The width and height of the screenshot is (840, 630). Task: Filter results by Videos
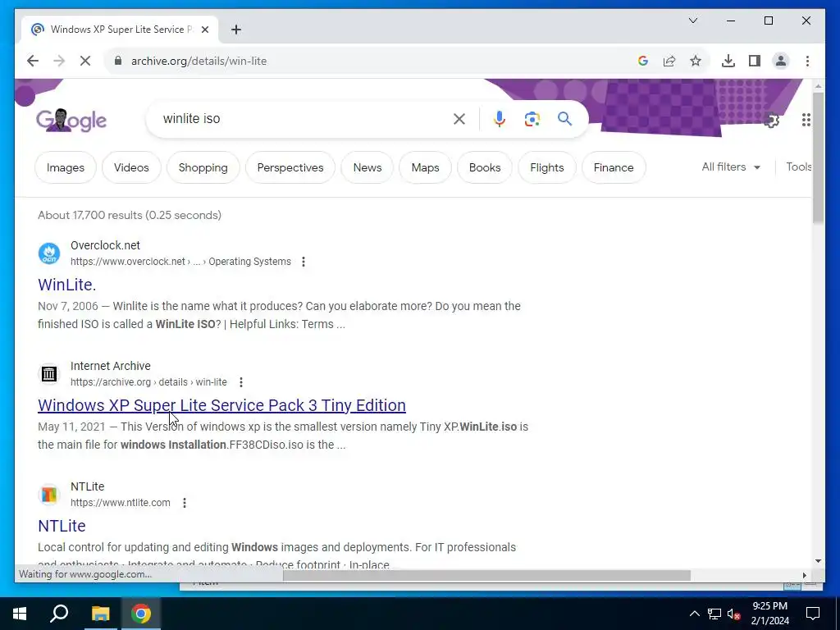pyautogui.click(x=131, y=167)
